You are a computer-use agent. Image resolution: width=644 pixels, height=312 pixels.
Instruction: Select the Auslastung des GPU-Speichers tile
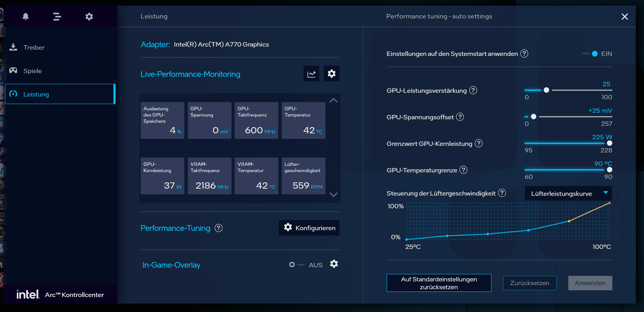(162, 121)
